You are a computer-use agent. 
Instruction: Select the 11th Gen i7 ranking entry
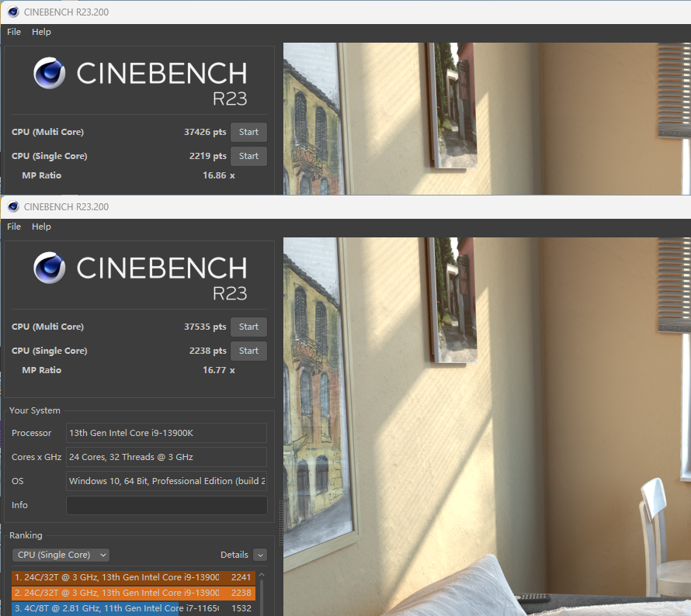(x=133, y=608)
